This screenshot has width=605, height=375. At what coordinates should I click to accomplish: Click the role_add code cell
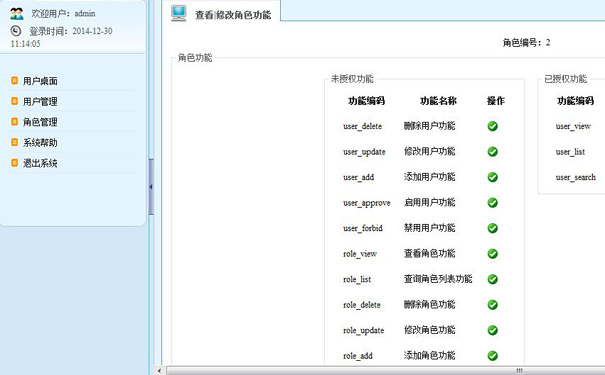tap(358, 356)
